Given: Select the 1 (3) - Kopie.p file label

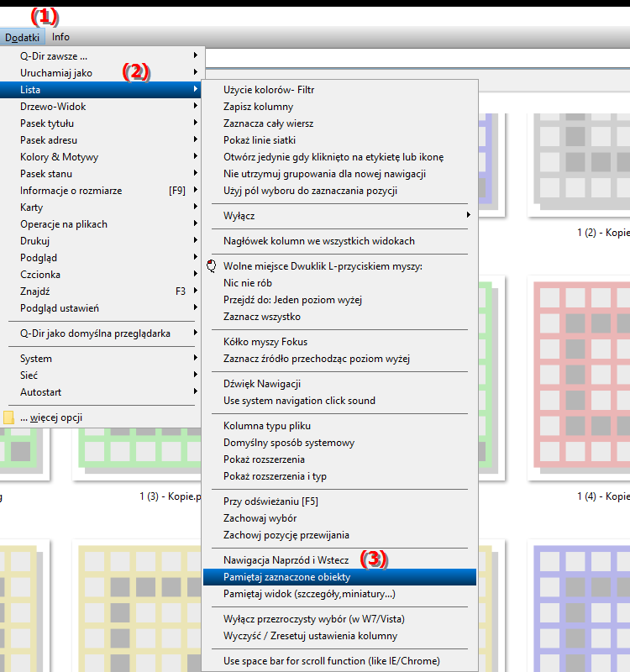Looking at the screenshot, I should pos(171,496).
